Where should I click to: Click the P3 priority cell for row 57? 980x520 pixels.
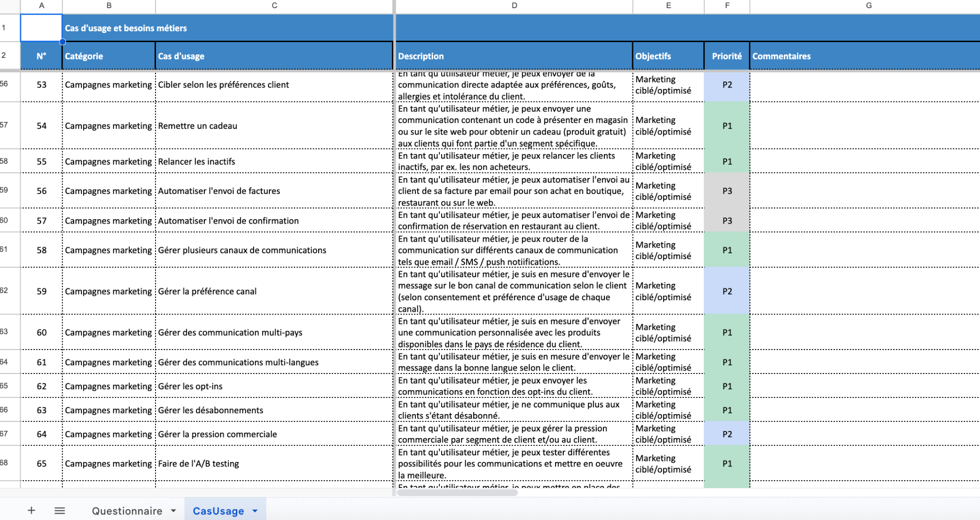point(727,220)
